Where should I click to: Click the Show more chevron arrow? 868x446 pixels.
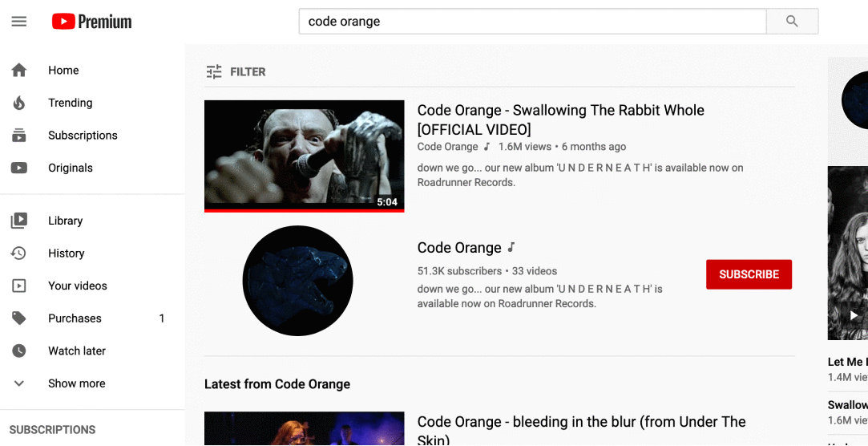point(18,383)
